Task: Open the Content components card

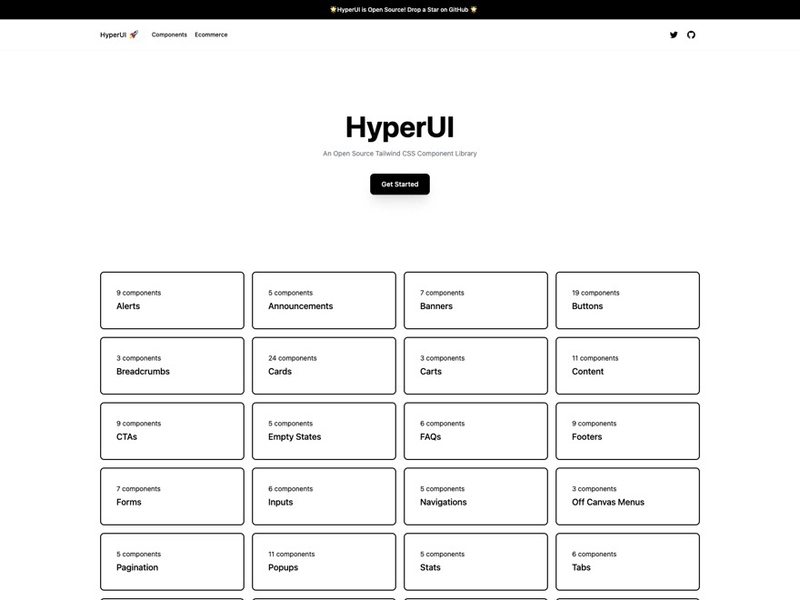Action: pyautogui.click(x=628, y=365)
